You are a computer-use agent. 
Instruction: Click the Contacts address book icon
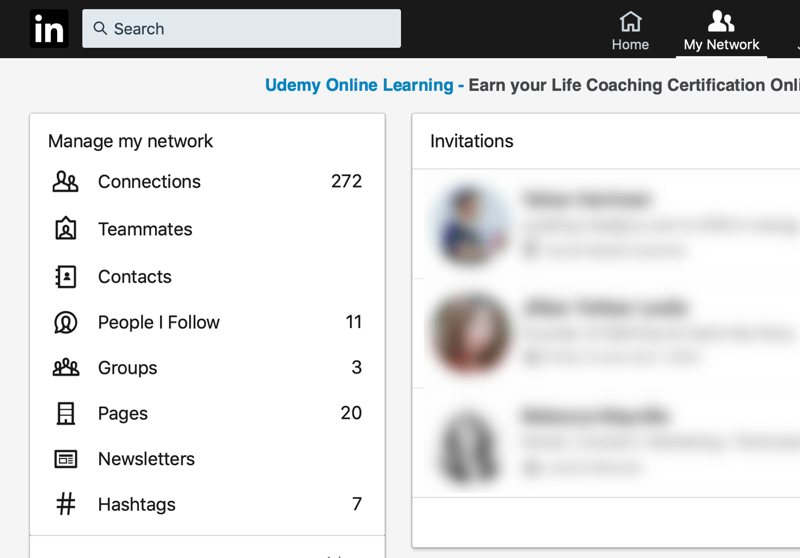click(65, 276)
